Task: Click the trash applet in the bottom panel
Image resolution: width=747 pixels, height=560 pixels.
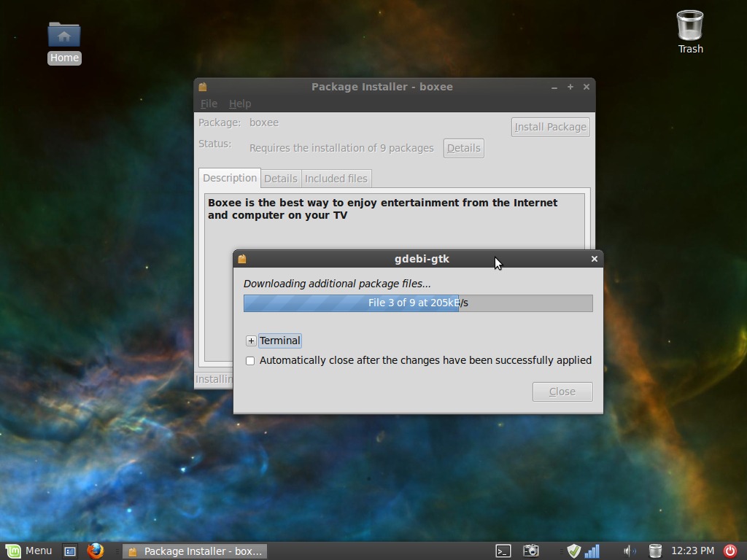Action: (655, 551)
